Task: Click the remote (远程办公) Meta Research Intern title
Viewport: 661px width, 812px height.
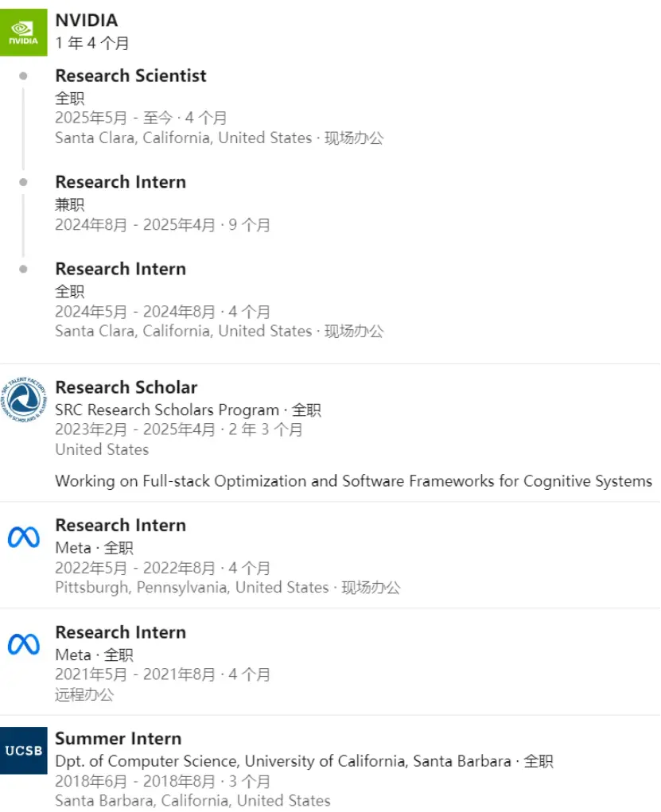Action: 121,632
